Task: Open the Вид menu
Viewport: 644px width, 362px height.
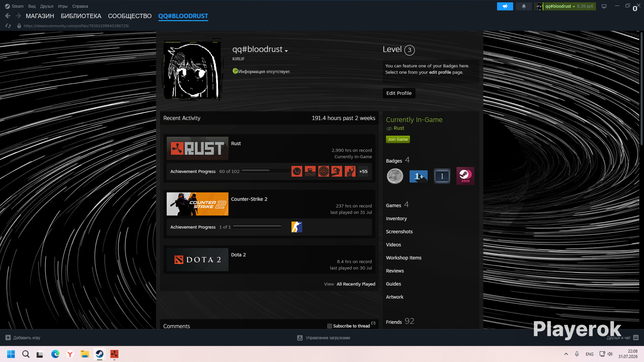Action: click(32, 6)
